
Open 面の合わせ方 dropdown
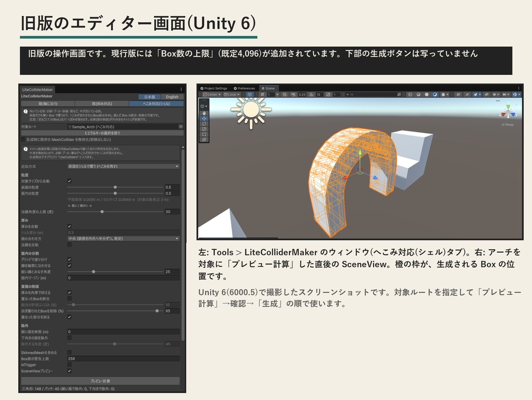click(x=123, y=239)
